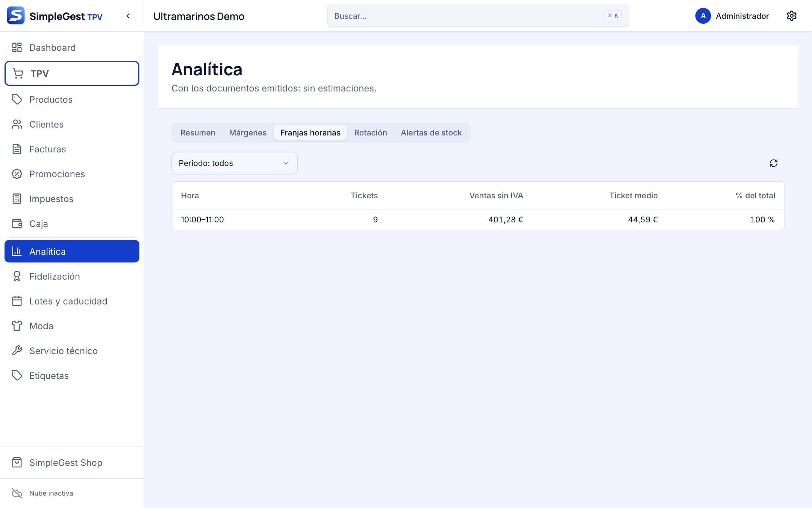
Task: Click the Moda shirt icon
Action: [x=17, y=326]
